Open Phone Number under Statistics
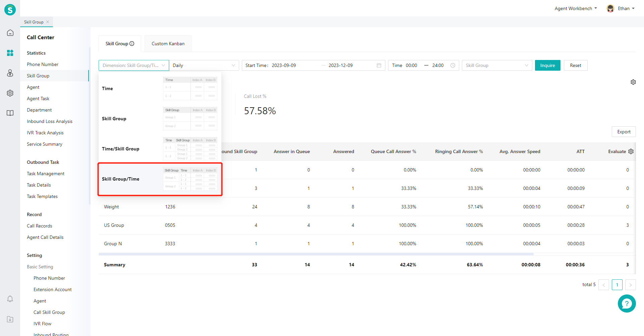Image resolution: width=644 pixels, height=336 pixels. click(43, 64)
